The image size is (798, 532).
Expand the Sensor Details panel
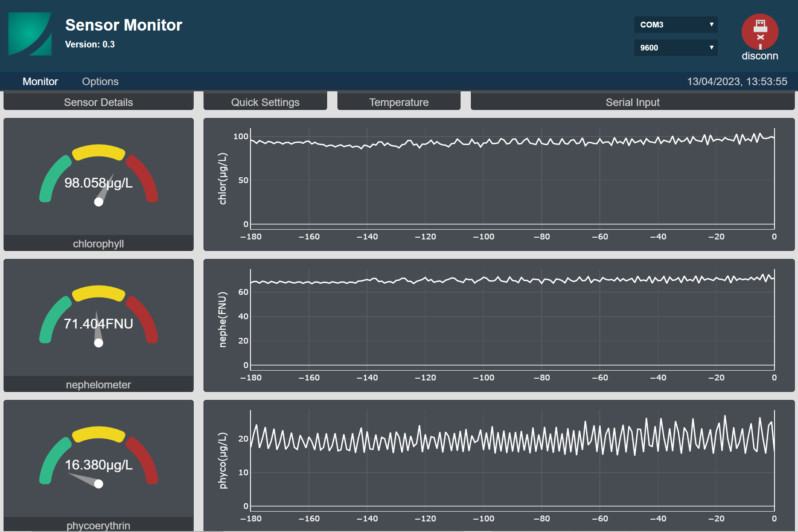98,102
